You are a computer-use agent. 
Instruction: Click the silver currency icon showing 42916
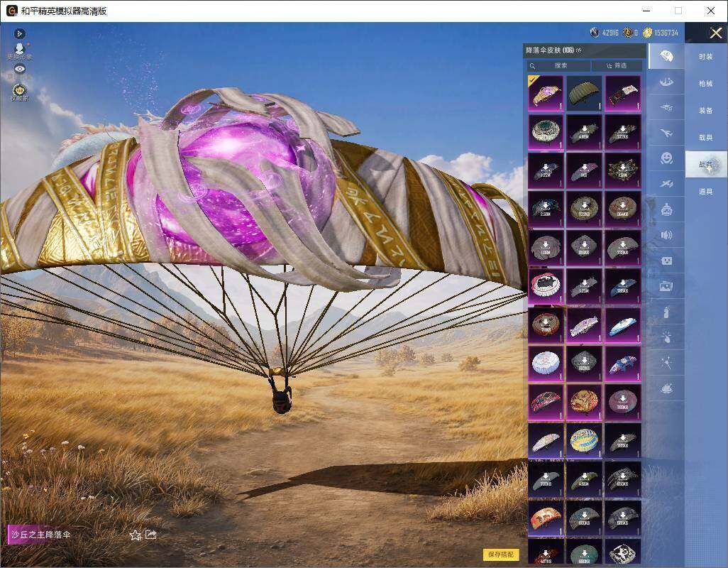tap(595, 33)
